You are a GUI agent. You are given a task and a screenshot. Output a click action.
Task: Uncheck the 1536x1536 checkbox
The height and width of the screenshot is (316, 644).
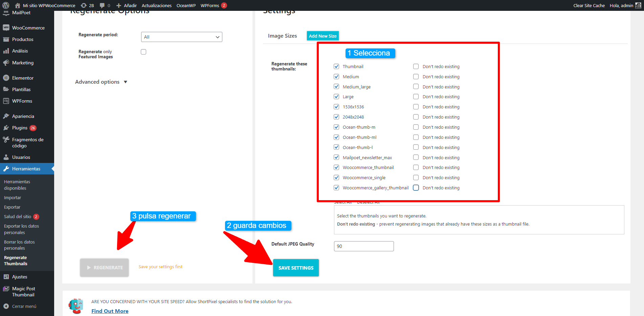coord(336,107)
